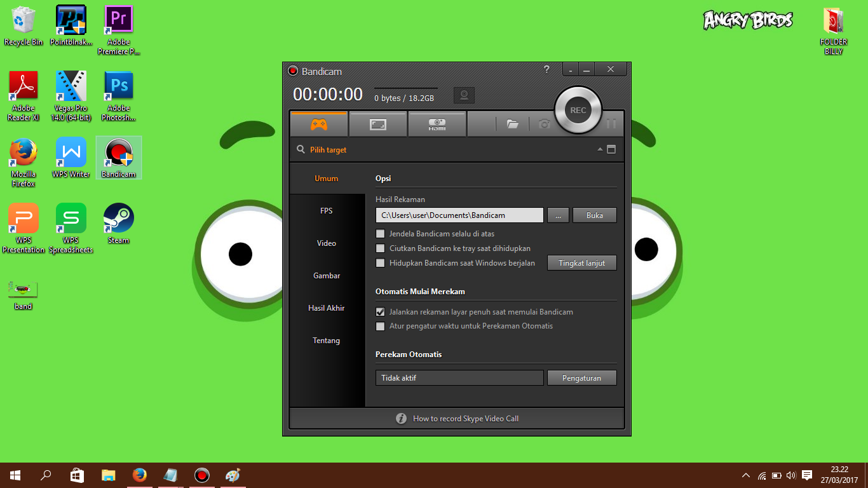
Task: Browse for output folder with the ... button
Action: click(558, 215)
